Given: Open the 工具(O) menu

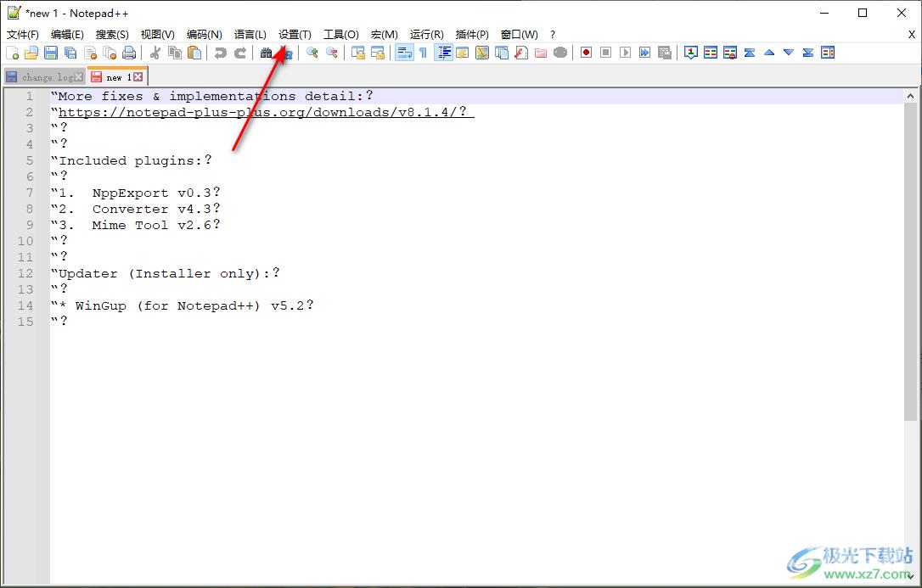Looking at the screenshot, I should (341, 35).
